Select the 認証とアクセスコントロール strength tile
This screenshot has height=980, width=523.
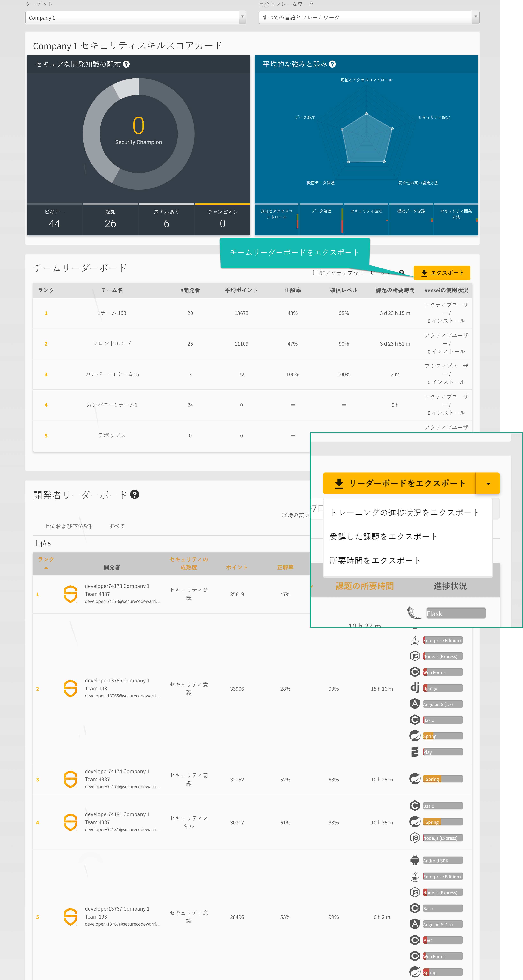(x=277, y=219)
